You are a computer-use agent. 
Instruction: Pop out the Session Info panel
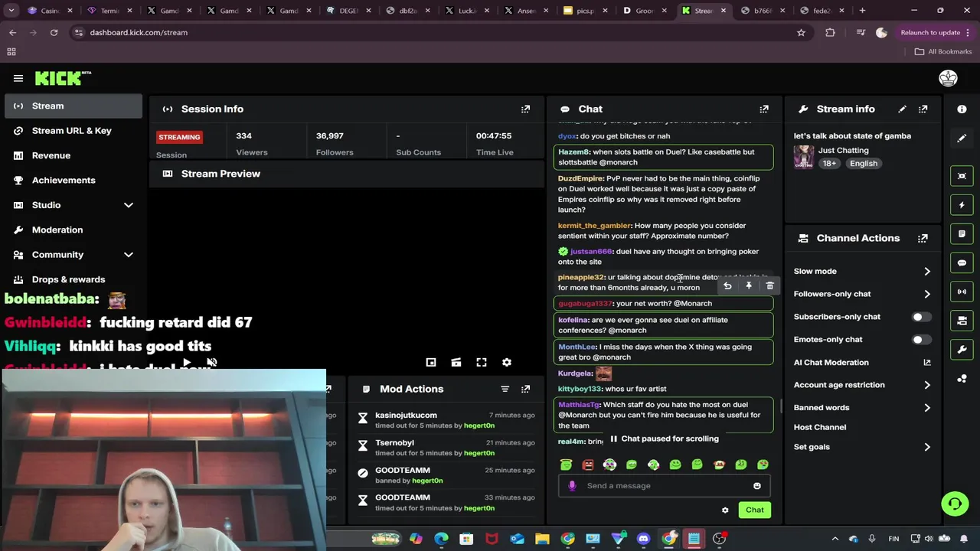click(525, 109)
